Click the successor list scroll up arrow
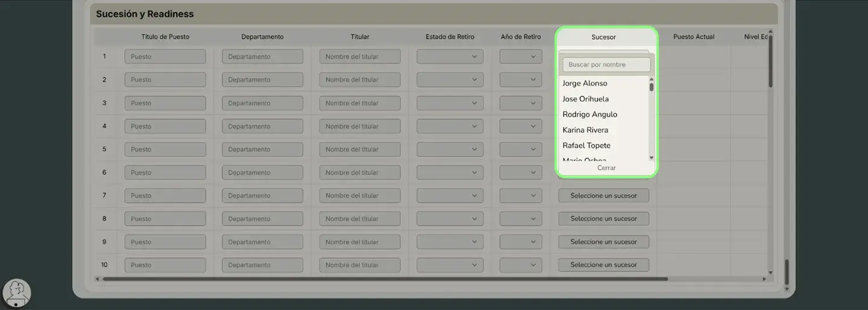868x310 pixels. (652, 80)
